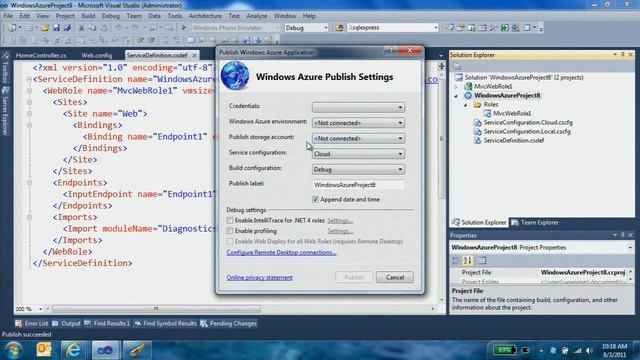Open the Output tab
The width and height of the screenshot is (640, 360).
coord(67,324)
